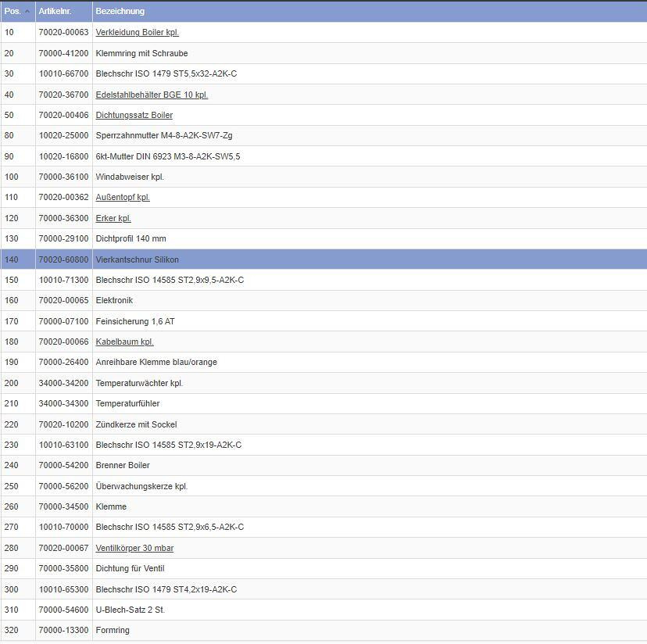Click article number 70020-00065 for Elektronik
This screenshot has height=644, width=647.
point(63,300)
